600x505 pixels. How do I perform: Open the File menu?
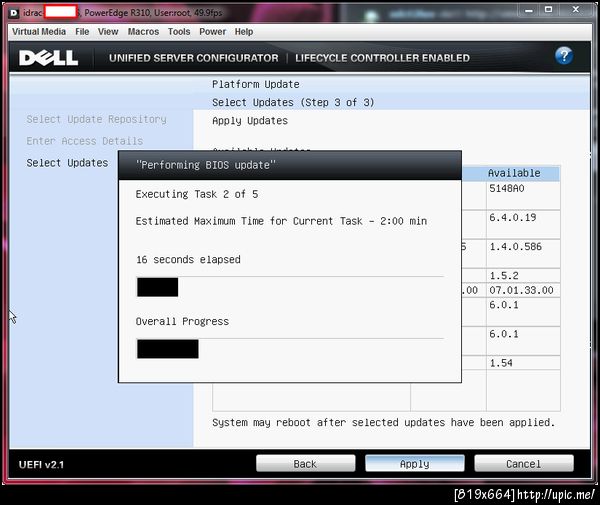82,32
